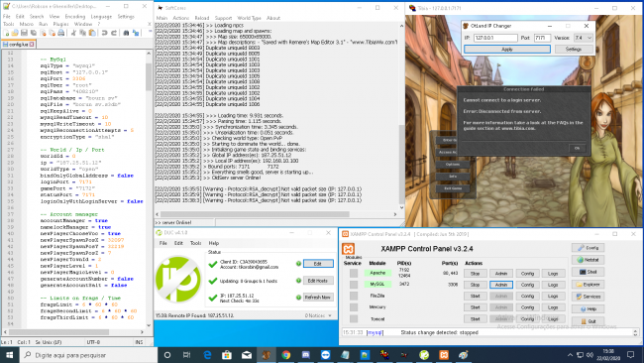Click the XAMPP log stepper arrows
This screenshot has height=363, width=644.
click(635, 332)
